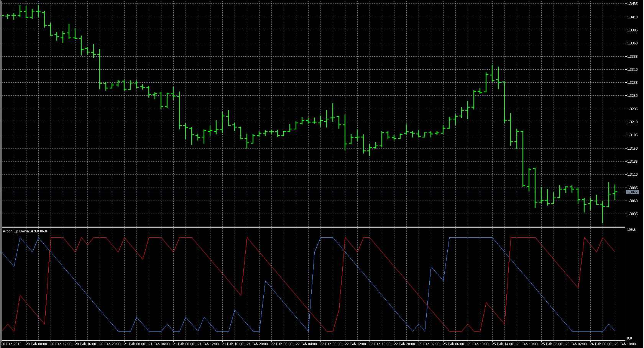Select the 22 Feb 20:00 time label
This screenshot has height=348, width=644.
pos(404,344)
